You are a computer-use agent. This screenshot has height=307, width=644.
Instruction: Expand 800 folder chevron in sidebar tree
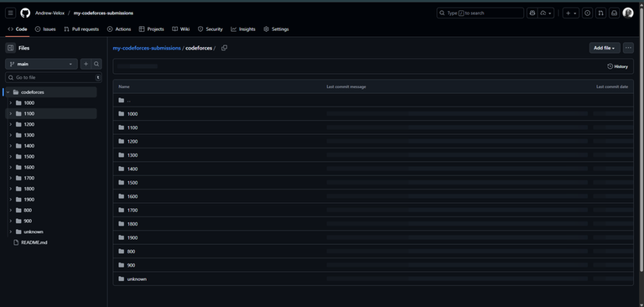(x=11, y=211)
